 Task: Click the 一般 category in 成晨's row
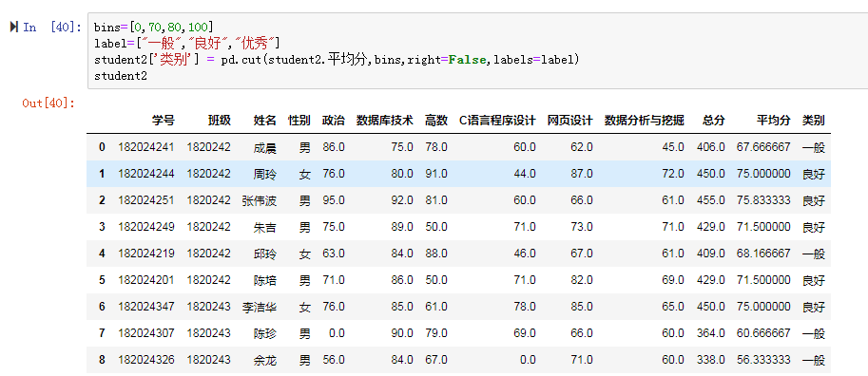click(814, 147)
